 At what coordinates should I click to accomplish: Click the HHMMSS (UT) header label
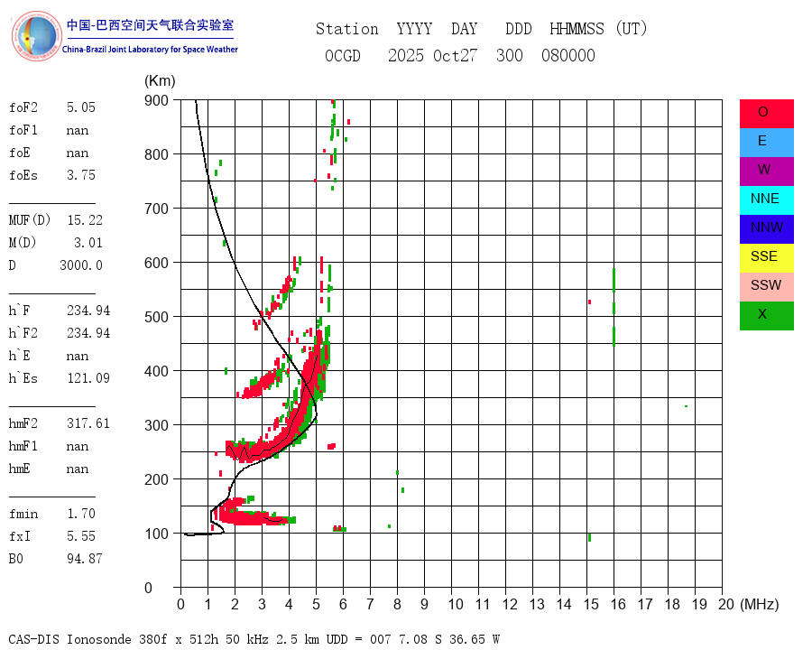coord(598,29)
